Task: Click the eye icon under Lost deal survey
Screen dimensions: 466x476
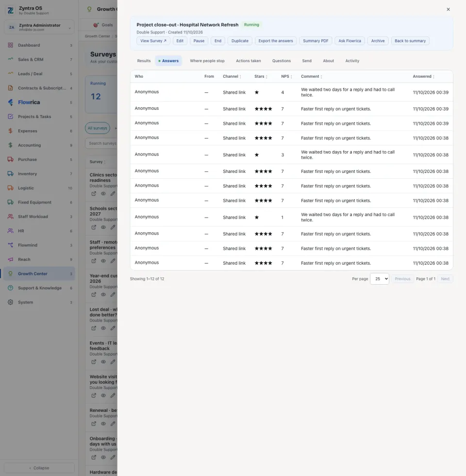Action: 103,328
